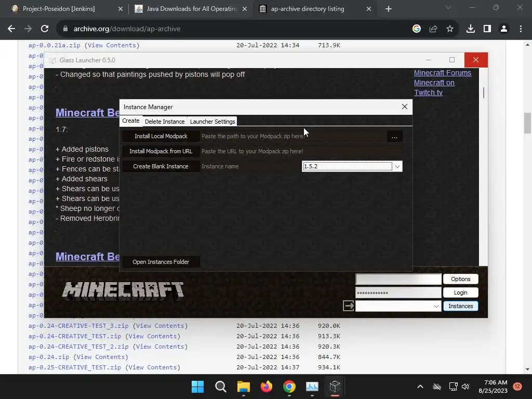Close the Java Downloads tab
Viewport: 532px width, 399px height.
pyautogui.click(x=245, y=9)
